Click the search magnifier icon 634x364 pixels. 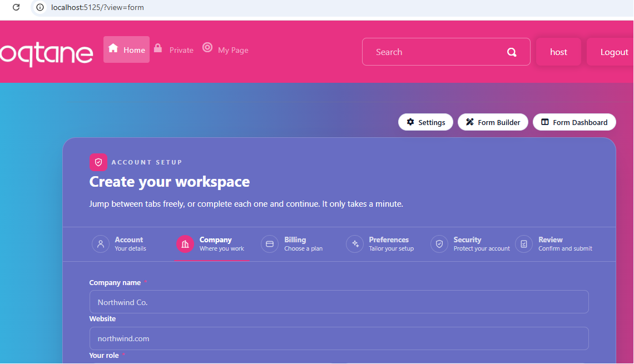click(512, 52)
